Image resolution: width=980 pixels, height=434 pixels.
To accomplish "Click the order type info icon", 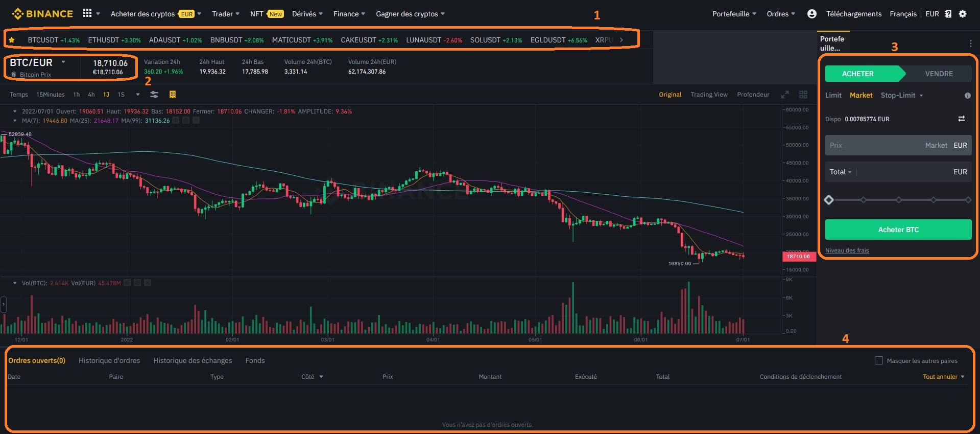I will pos(967,96).
